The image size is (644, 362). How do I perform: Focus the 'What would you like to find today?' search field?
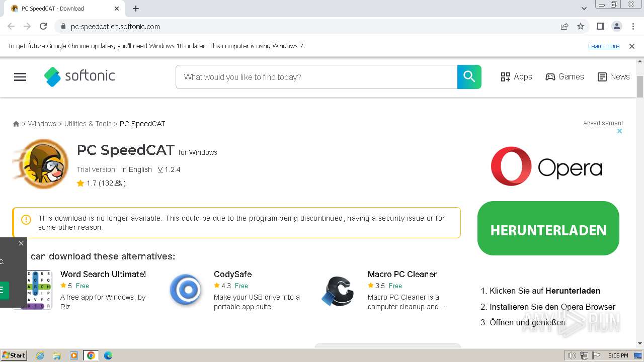(x=316, y=77)
